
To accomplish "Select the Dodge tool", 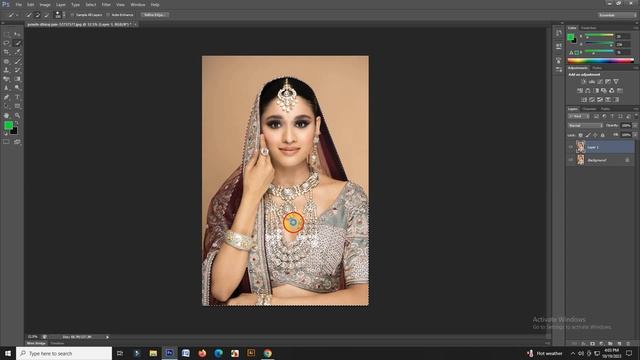I will (x=17, y=88).
